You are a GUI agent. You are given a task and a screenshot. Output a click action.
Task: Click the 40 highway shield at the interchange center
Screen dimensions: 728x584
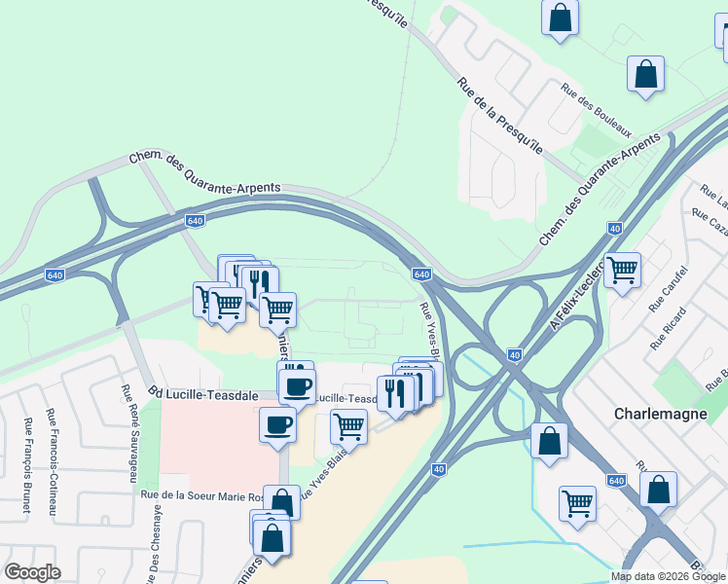pos(515,355)
